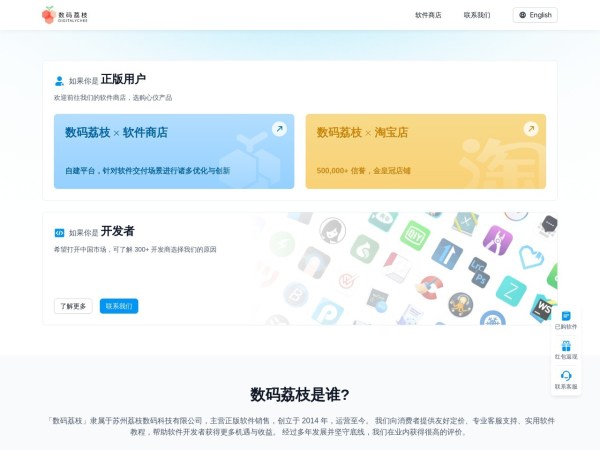
Task: Click arrow icon on blue 软件商店 card
Action: tap(279, 129)
